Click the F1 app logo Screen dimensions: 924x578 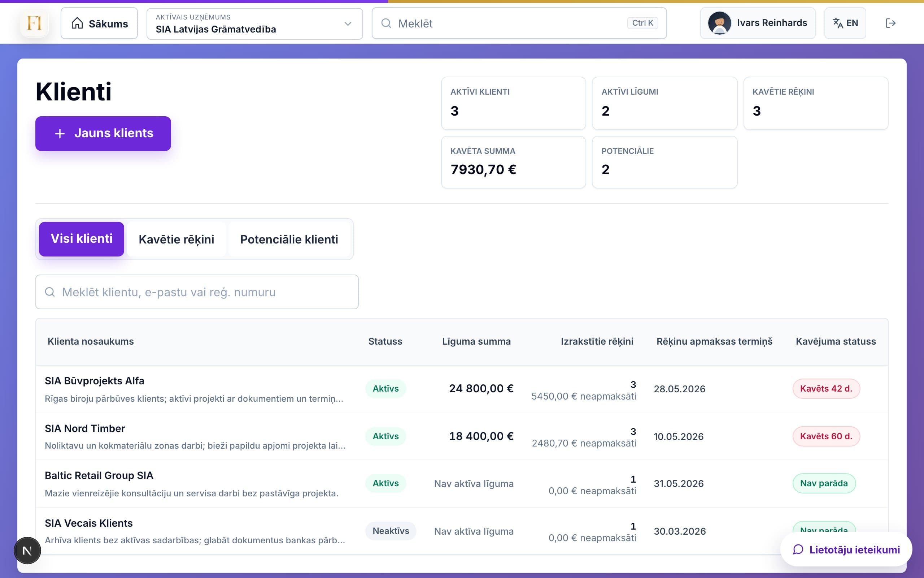point(34,23)
